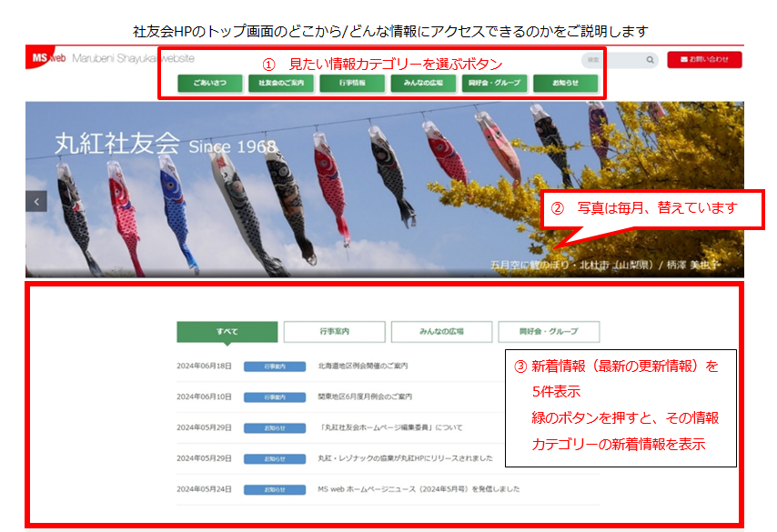Open 北海道地区例会開催のご案内 article
The height and width of the screenshot is (532, 777).
click(363, 366)
